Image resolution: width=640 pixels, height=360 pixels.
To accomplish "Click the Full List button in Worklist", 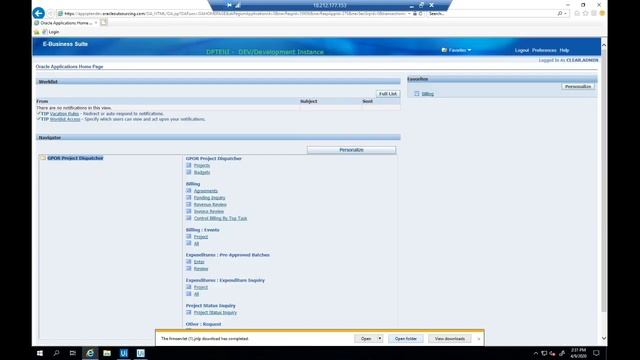I will 388,93.
